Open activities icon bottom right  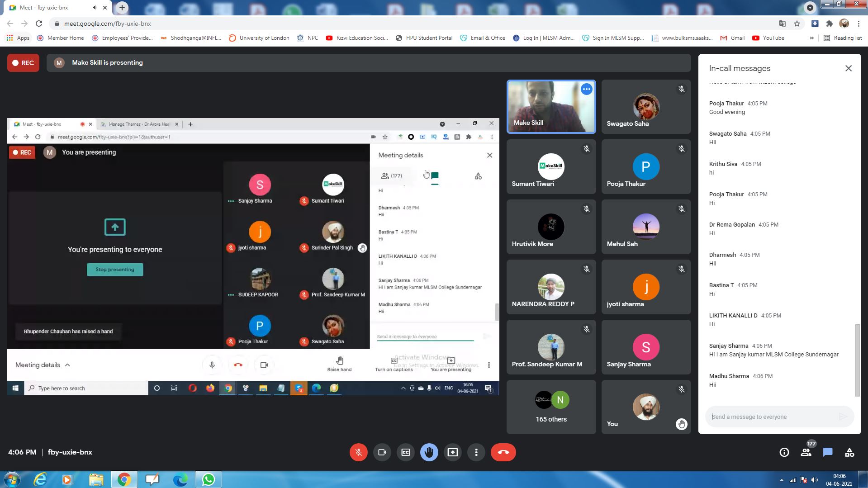pos(849,452)
